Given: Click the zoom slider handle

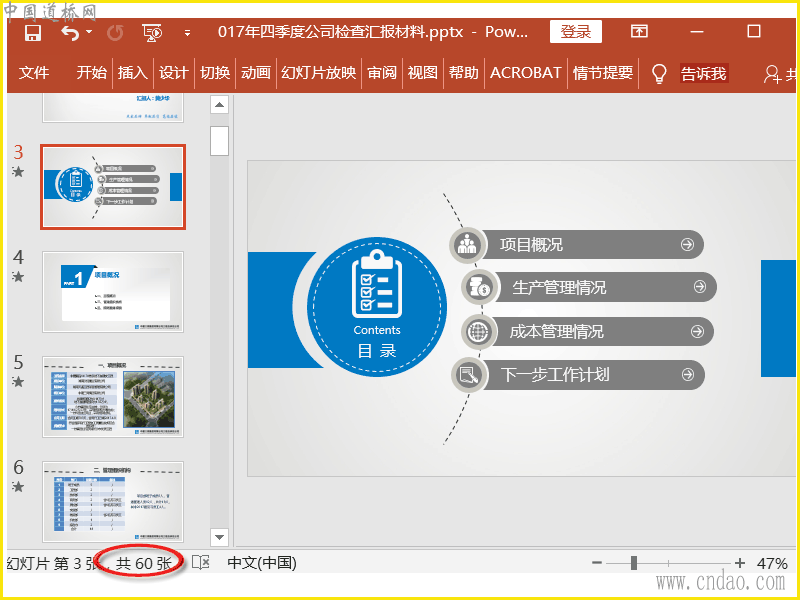Looking at the screenshot, I should 634,563.
